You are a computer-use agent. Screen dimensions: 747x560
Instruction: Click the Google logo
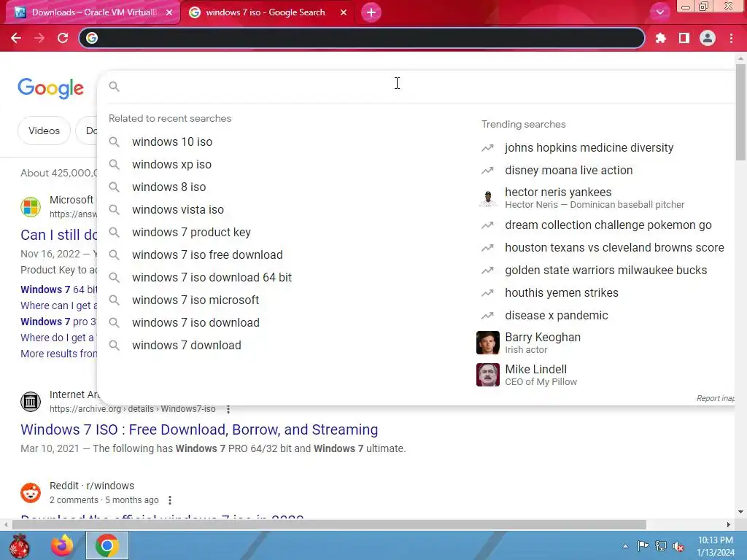coord(50,88)
